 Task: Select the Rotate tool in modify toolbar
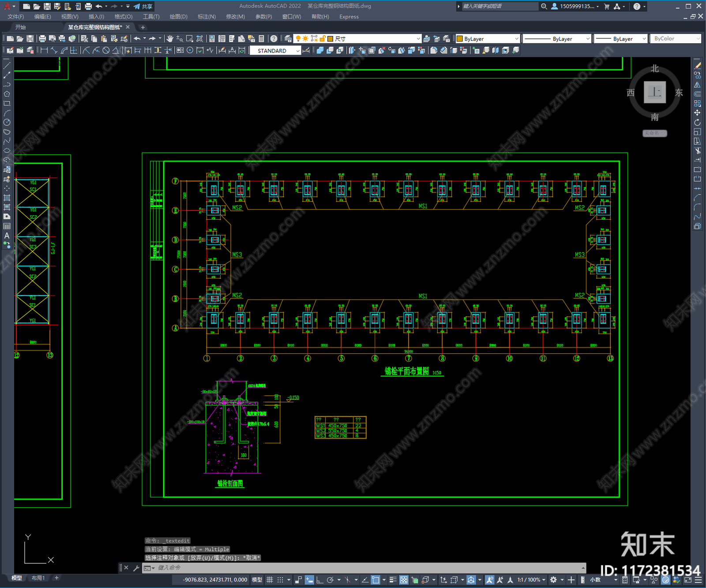(697, 122)
